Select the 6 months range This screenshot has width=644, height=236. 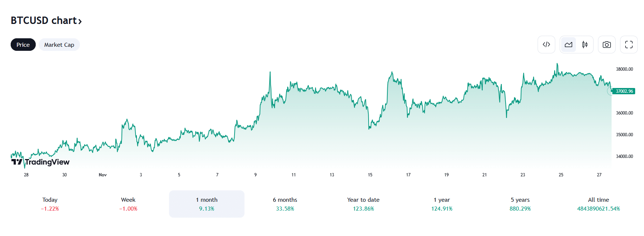tap(285, 204)
